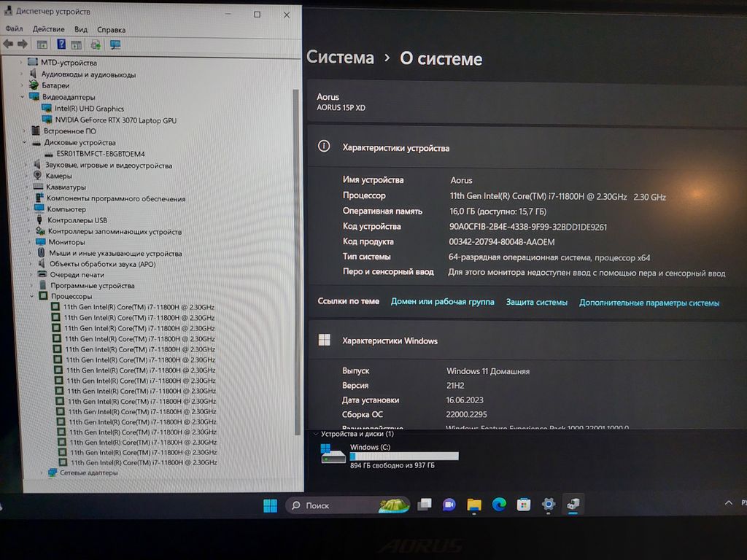Image resolution: width=747 pixels, height=560 pixels.
Task: Click the Windows logo beside Характеристики Windows
Action: tap(325, 340)
